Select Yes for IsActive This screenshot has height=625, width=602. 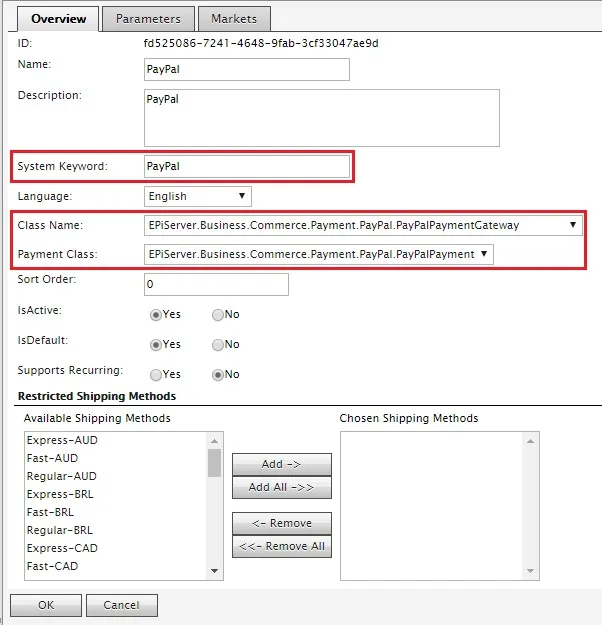click(155, 315)
